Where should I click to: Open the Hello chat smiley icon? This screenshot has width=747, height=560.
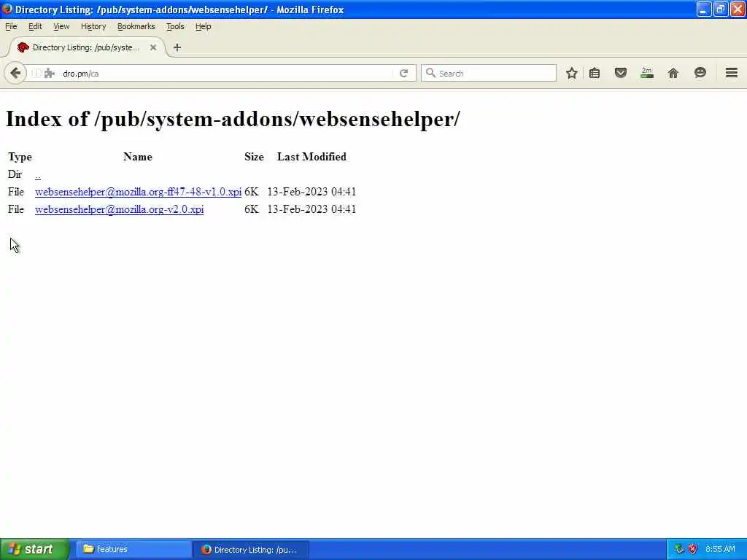point(700,73)
